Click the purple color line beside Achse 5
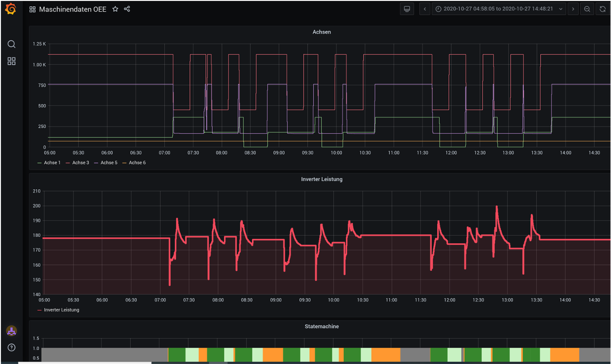 point(96,163)
